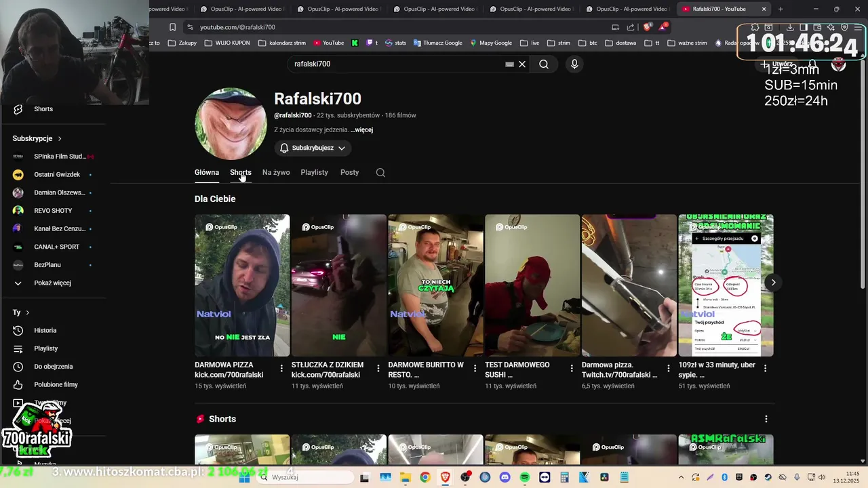Click the Rafalski700 channel avatar
868x488 pixels.
pyautogui.click(x=231, y=123)
